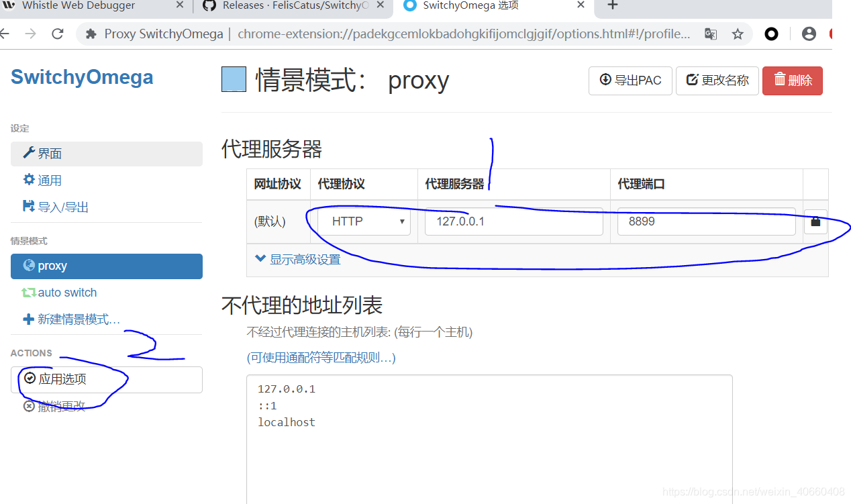This screenshot has width=851, height=504.
Task: Click the 导出PAC button
Action: click(630, 81)
